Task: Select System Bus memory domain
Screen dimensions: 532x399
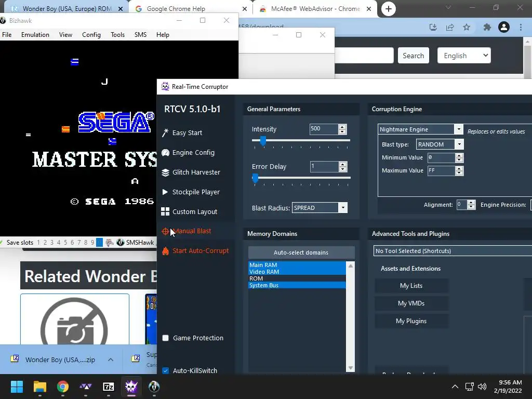Action: click(297, 285)
